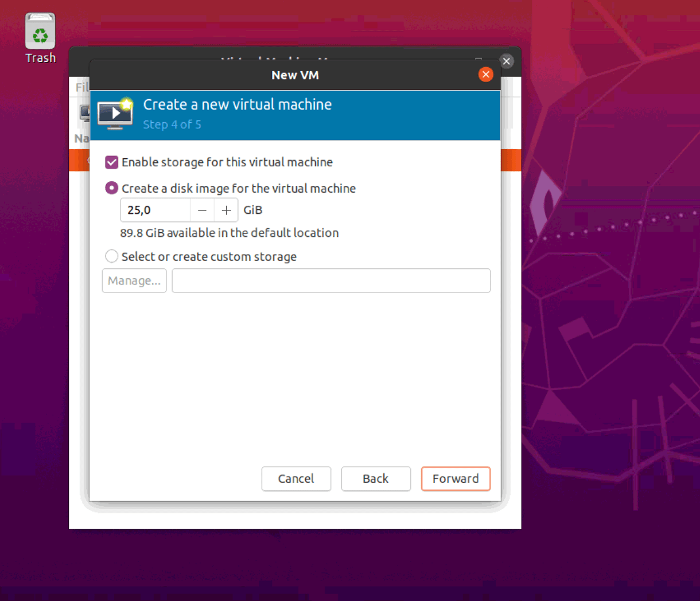700x601 pixels.
Task: Cancel the New VM creation
Action: (x=296, y=479)
